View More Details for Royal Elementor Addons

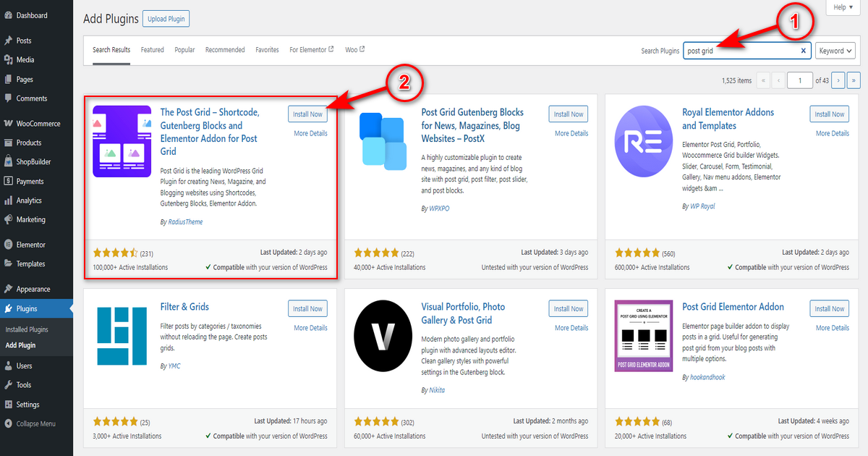pos(833,133)
